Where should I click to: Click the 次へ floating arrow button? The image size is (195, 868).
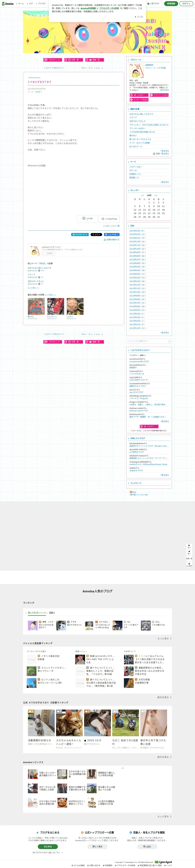(x=189, y=546)
